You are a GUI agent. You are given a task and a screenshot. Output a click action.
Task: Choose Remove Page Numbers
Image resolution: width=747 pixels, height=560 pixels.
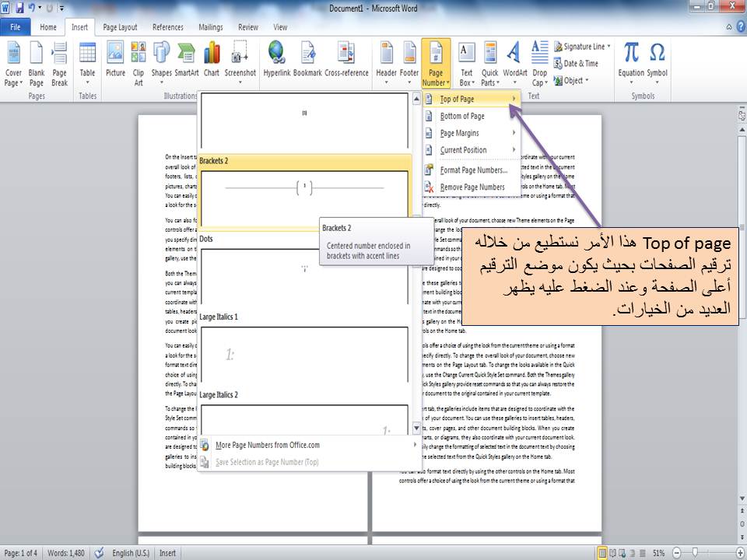(472, 187)
